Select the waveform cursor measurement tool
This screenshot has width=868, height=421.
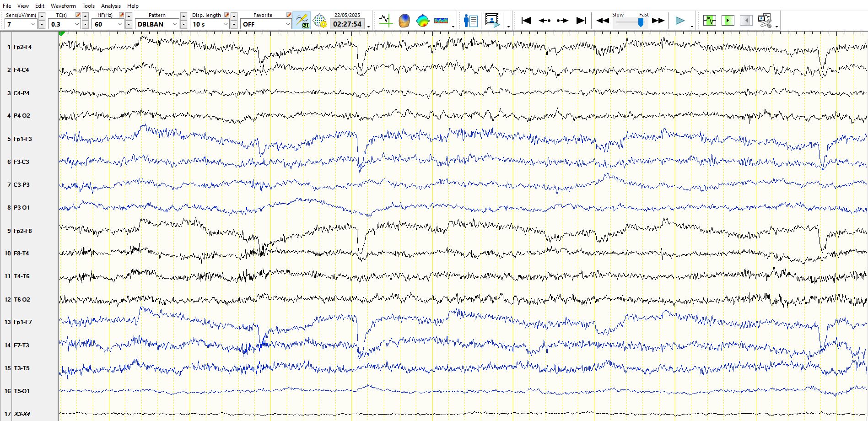[x=386, y=21]
